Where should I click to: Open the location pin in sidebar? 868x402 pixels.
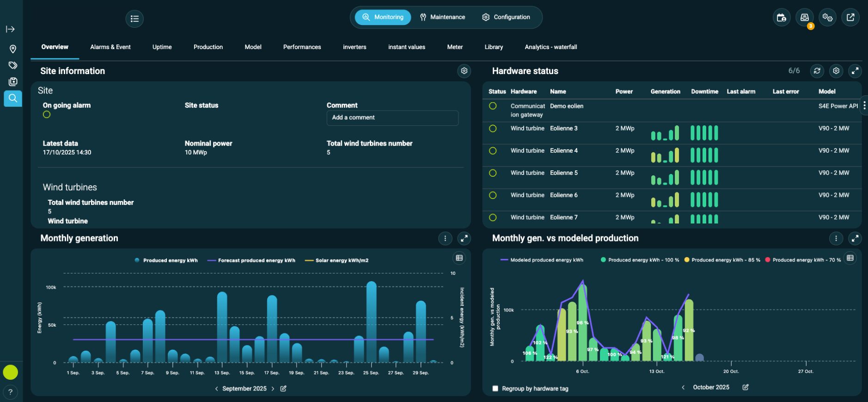click(x=13, y=49)
